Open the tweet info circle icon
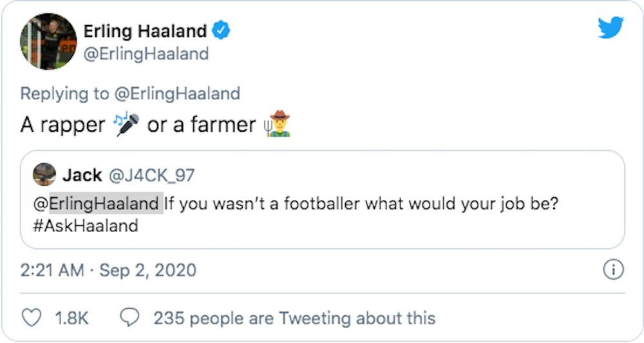 click(x=613, y=269)
